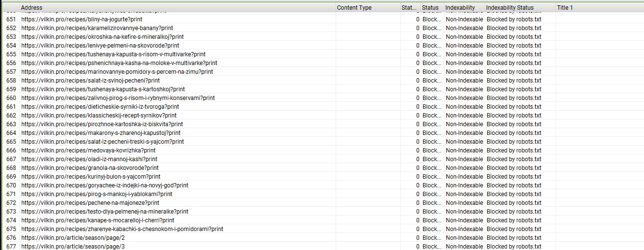Click Non-Indexable cell in row 655
The height and width of the screenshot is (250, 644).
pyautogui.click(x=464, y=54)
